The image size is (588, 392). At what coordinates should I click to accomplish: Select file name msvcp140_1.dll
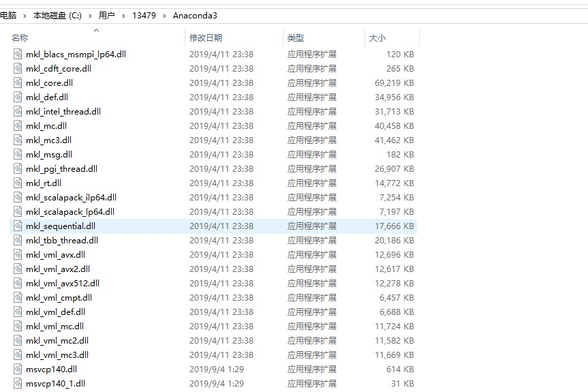(55, 383)
